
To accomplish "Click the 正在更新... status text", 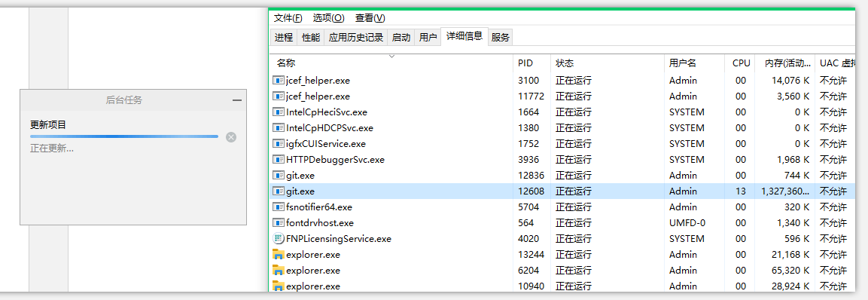I will [51, 148].
